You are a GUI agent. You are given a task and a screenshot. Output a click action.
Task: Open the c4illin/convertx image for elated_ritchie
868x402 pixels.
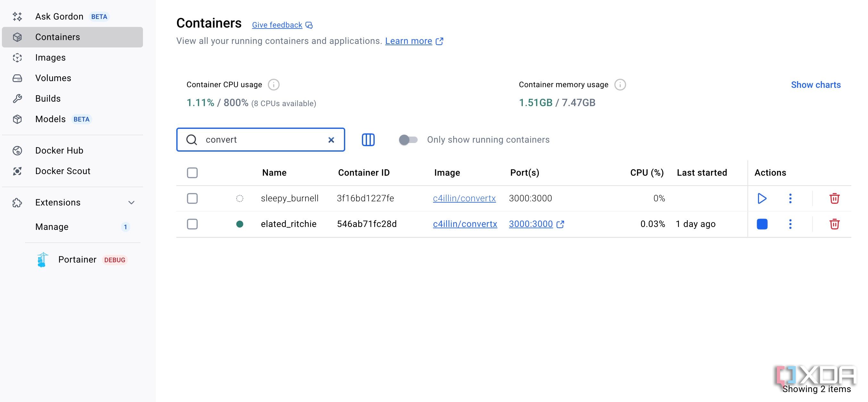point(465,224)
